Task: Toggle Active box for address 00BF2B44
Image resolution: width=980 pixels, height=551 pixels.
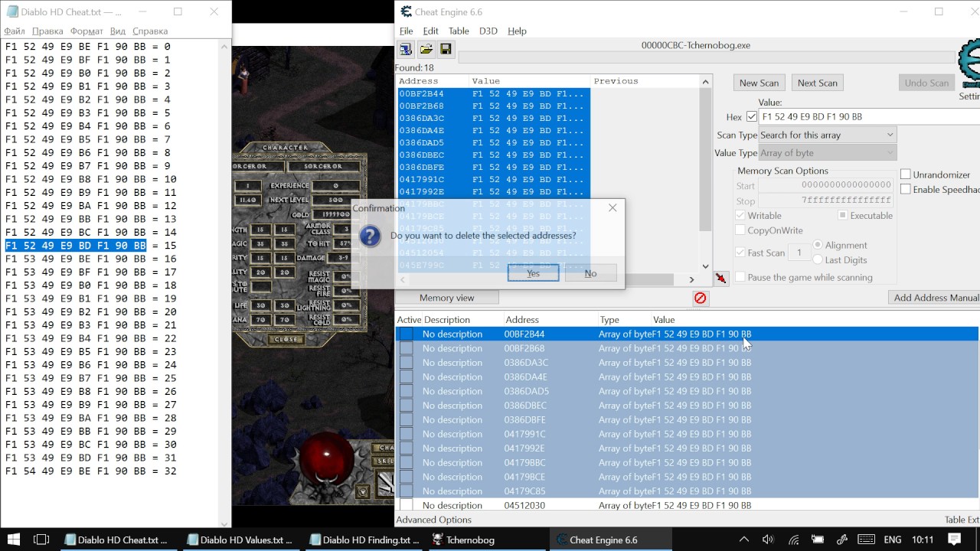Action: click(406, 334)
